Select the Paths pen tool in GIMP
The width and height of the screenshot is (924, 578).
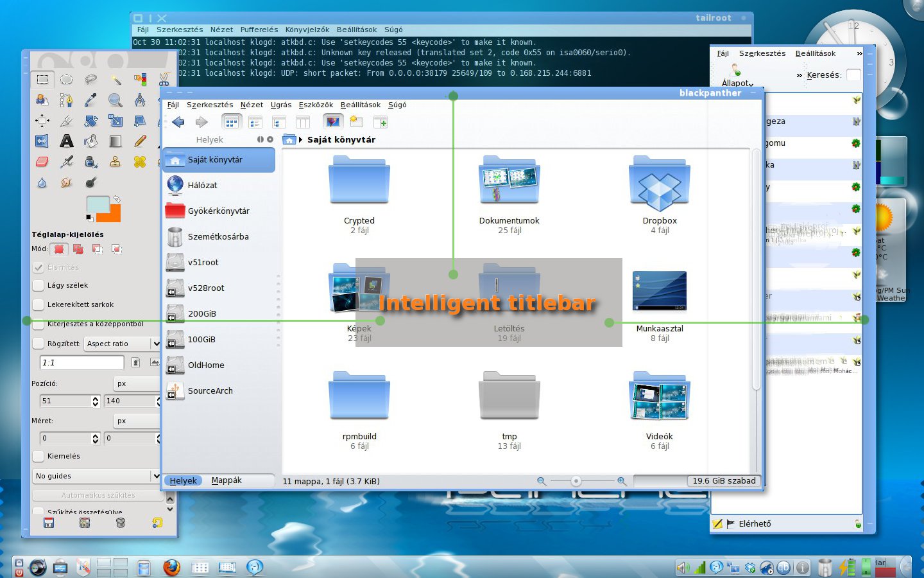click(66, 100)
